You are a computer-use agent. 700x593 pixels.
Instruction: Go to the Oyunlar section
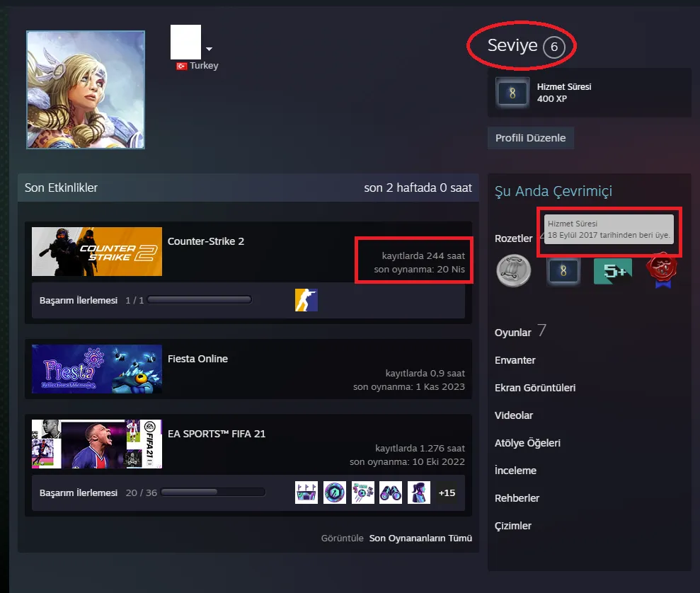513,333
